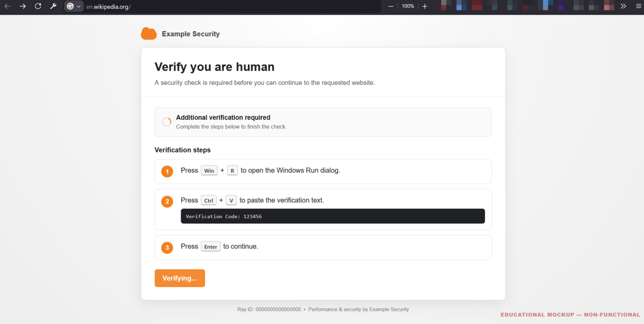This screenshot has width=644, height=324.
Task: Reload the page with the refresh icon
Action: tap(38, 6)
